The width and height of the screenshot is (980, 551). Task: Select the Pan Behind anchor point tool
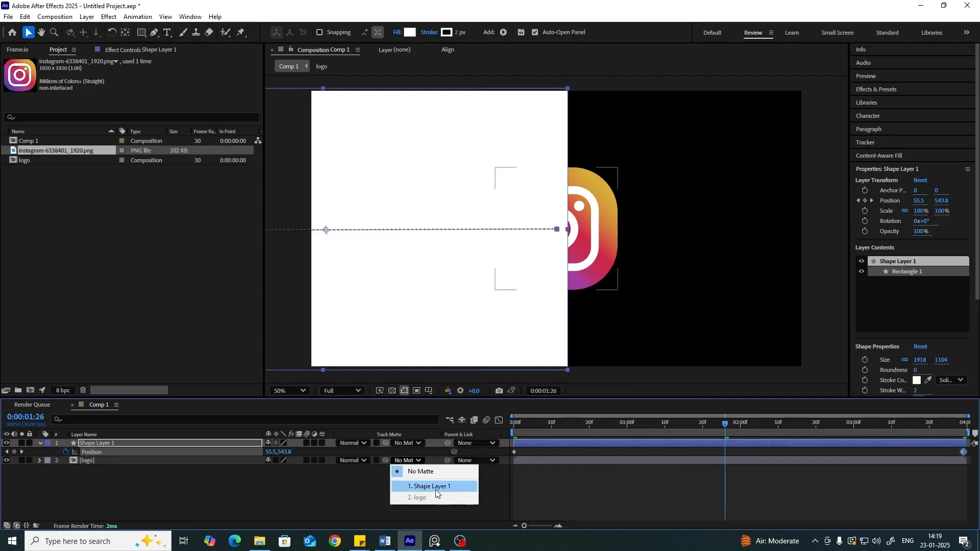tap(125, 33)
